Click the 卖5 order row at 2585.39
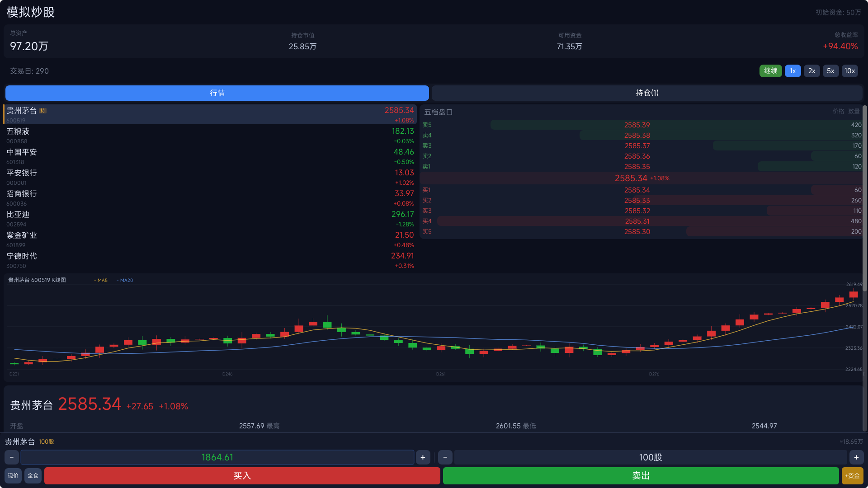This screenshot has height=488, width=868. (642, 125)
